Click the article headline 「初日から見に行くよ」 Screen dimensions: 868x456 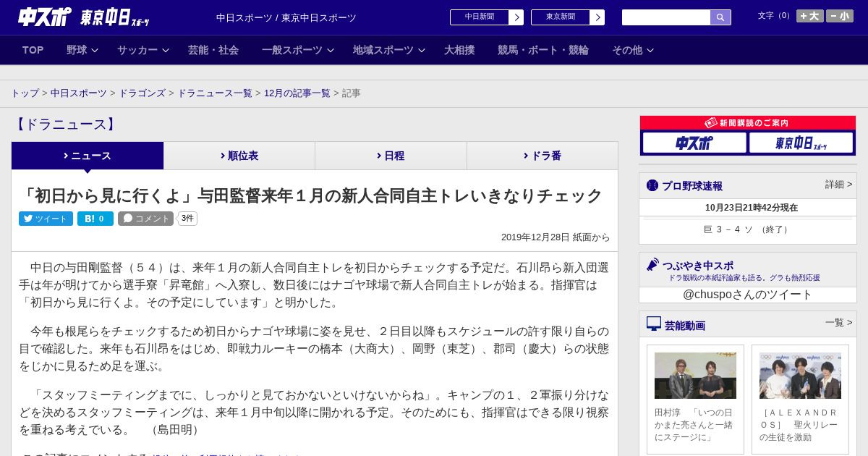311,195
